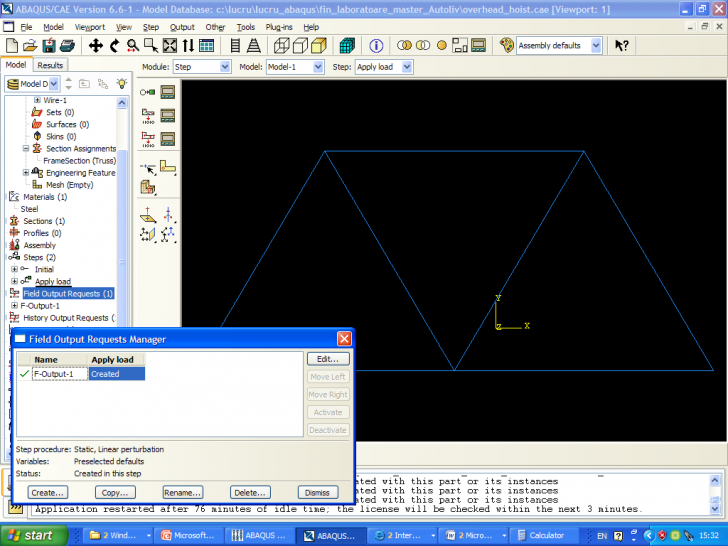
Task: Click the Save Model Database icon
Action: point(49,46)
